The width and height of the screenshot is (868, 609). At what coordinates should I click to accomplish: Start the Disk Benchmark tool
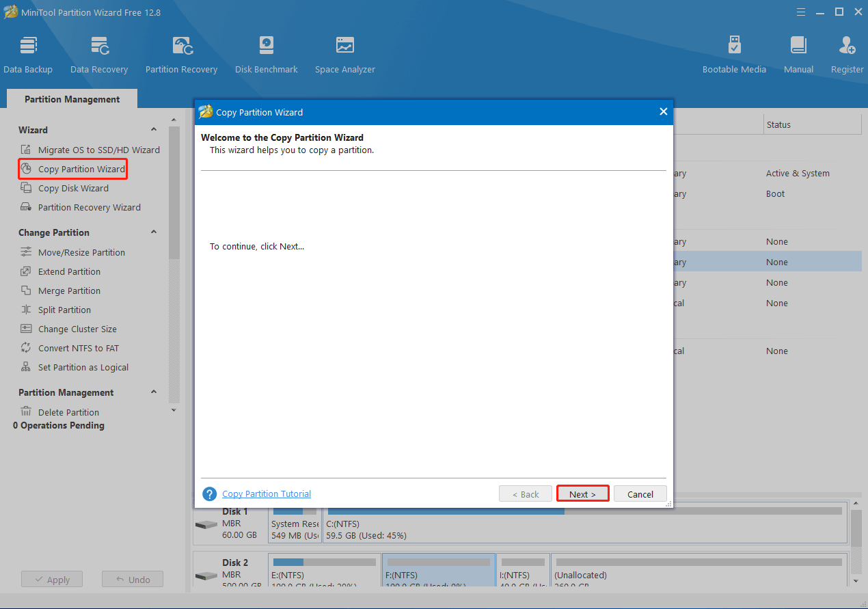267,55
